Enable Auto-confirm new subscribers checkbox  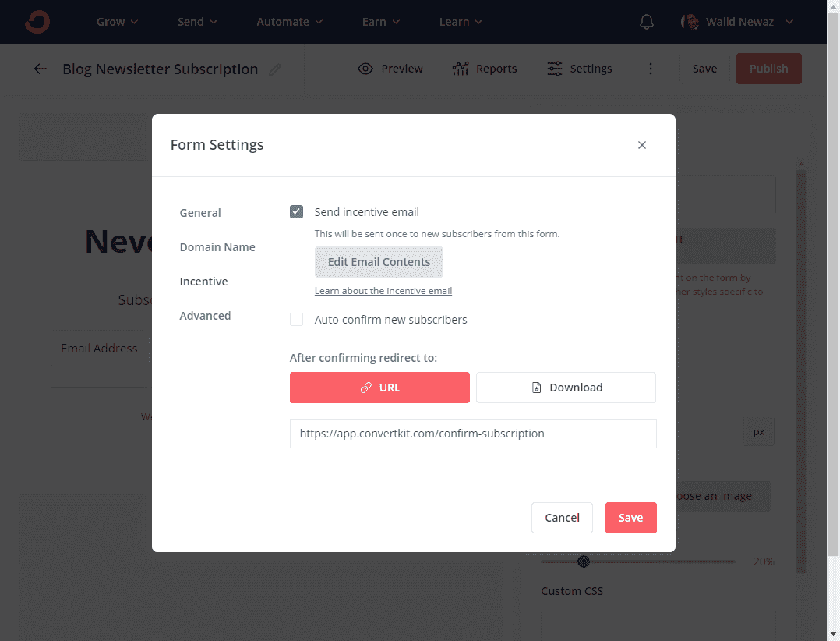[x=296, y=320]
